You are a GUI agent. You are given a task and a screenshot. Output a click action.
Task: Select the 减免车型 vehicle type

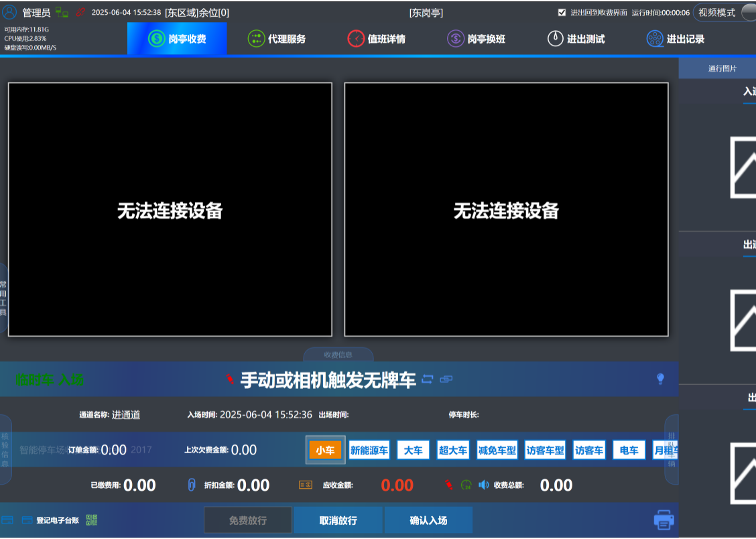point(497,451)
